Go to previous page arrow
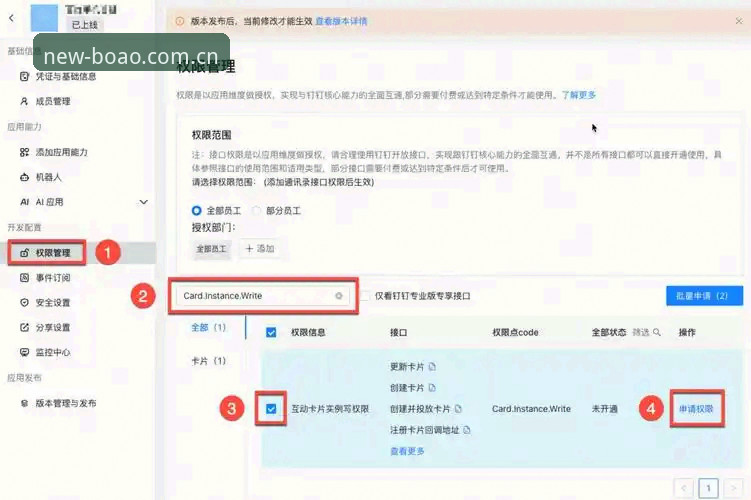The height and width of the screenshot is (500, 751). tap(683, 488)
